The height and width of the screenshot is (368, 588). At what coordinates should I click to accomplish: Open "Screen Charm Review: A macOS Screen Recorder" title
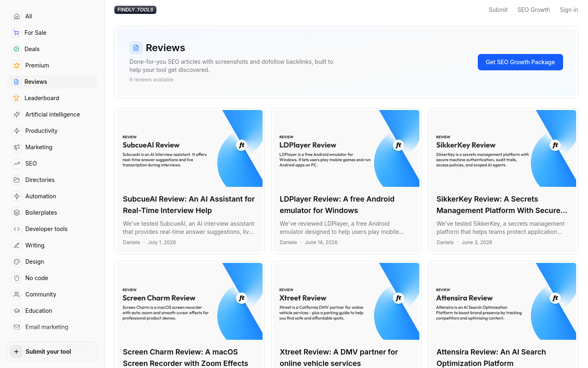pos(186,358)
